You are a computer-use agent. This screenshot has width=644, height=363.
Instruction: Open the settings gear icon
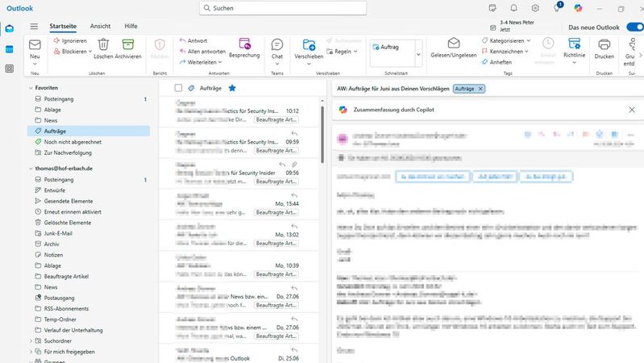point(535,8)
